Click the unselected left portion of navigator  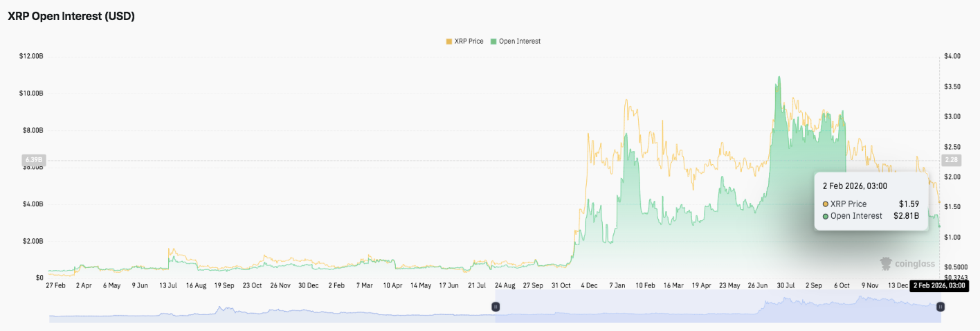(270, 312)
